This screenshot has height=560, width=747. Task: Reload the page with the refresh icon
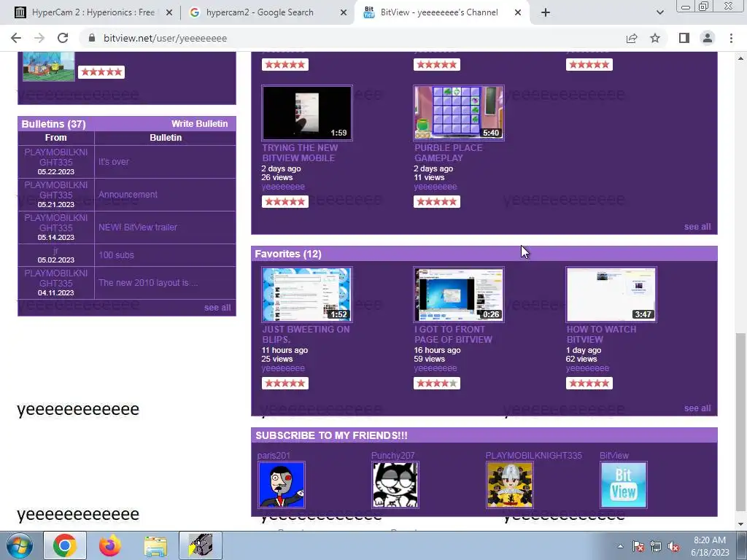tap(63, 38)
